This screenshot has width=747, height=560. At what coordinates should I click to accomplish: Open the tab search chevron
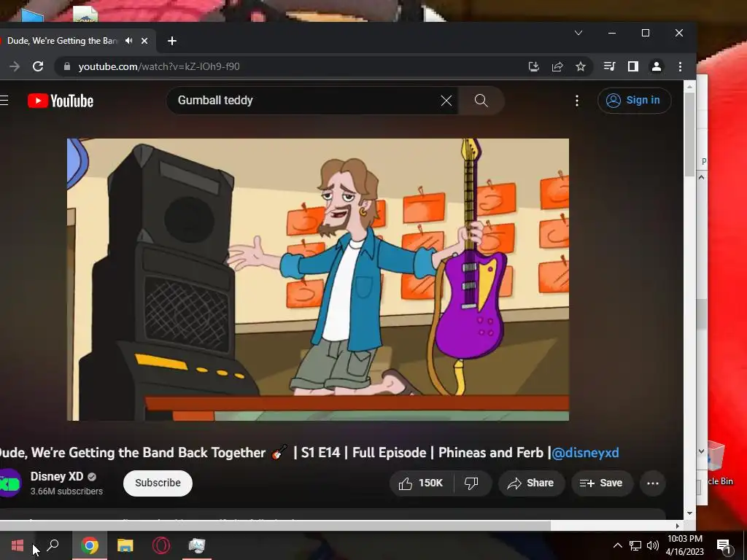[x=578, y=33]
